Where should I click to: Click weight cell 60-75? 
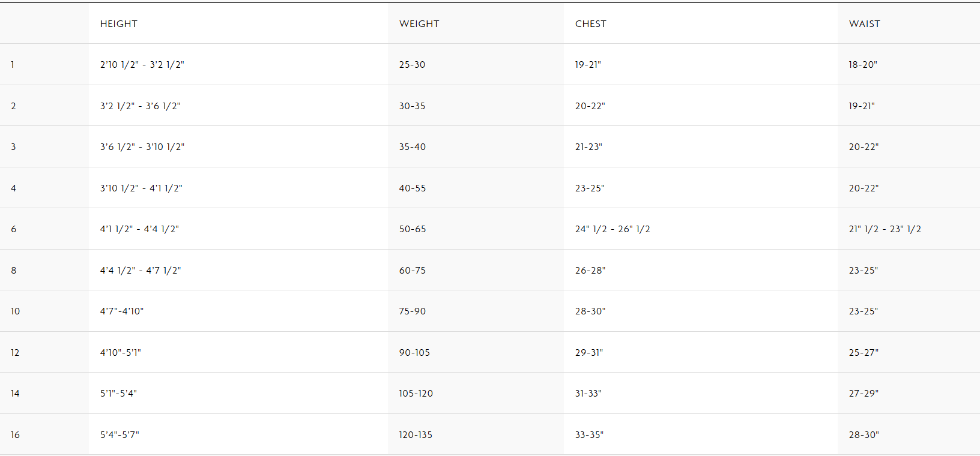click(x=413, y=271)
